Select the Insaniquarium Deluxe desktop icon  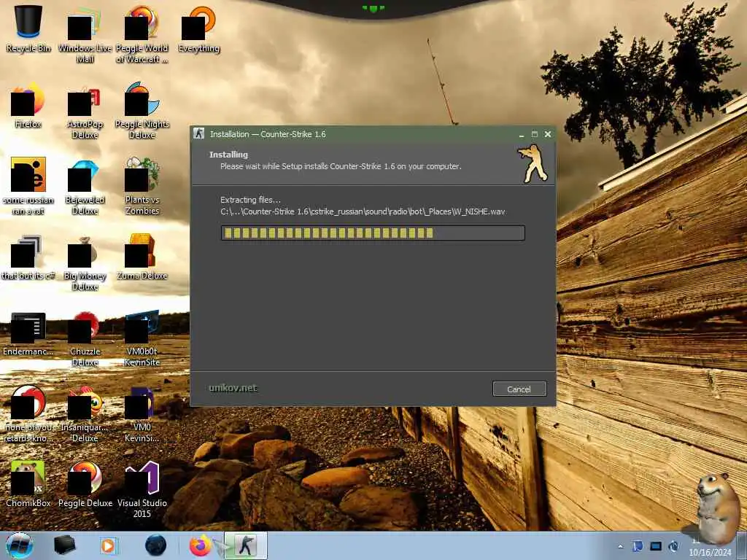(85, 413)
